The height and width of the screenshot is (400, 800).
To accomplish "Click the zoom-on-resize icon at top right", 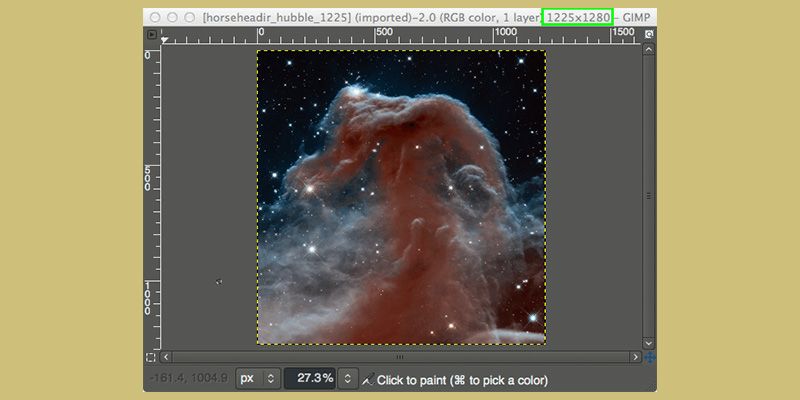I will pos(649,35).
